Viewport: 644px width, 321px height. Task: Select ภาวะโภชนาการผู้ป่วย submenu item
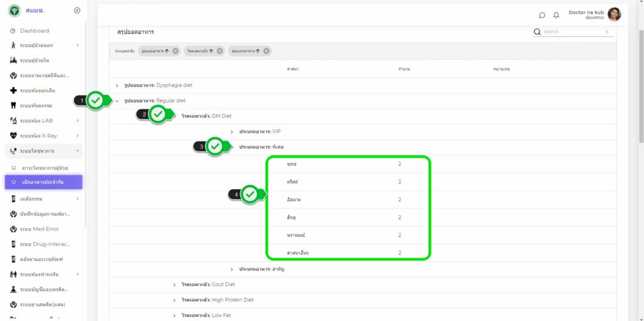(45, 168)
